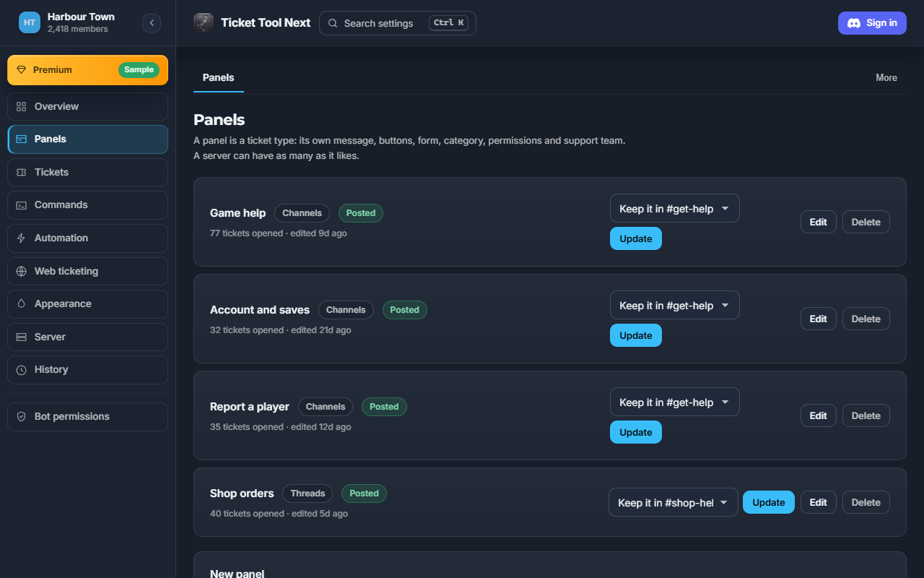The height and width of the screenshot is (578, 924).
Task: Delete the Shop orders panel
Action: pos(866,502)
